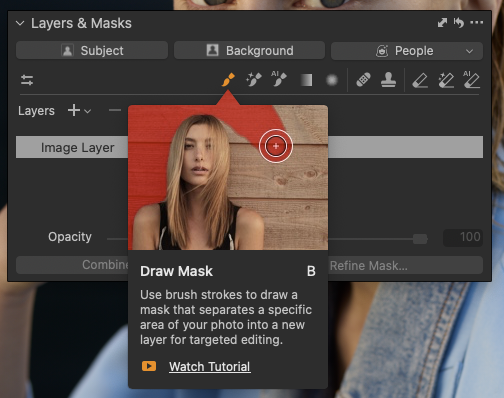Click the Layers label text

point(36,111)
